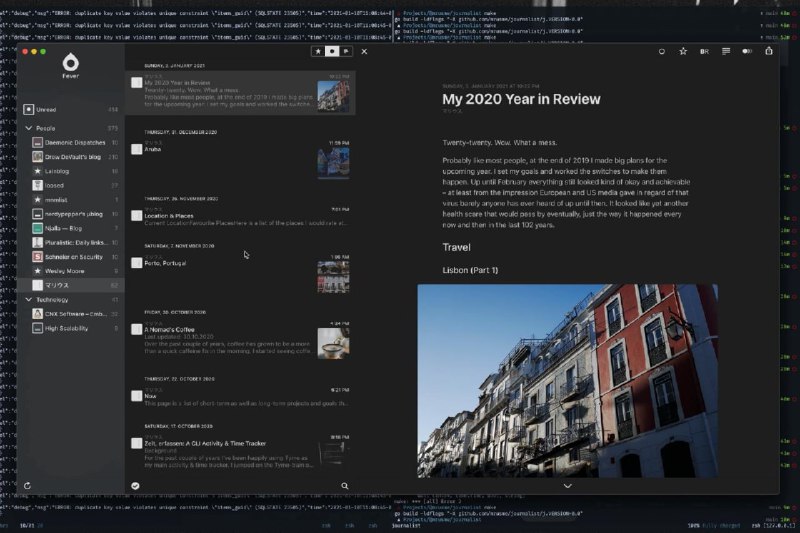Viewport: 800px width, 533px height.
Task: Click the Lisbon building photo
Action: point(567,380)
